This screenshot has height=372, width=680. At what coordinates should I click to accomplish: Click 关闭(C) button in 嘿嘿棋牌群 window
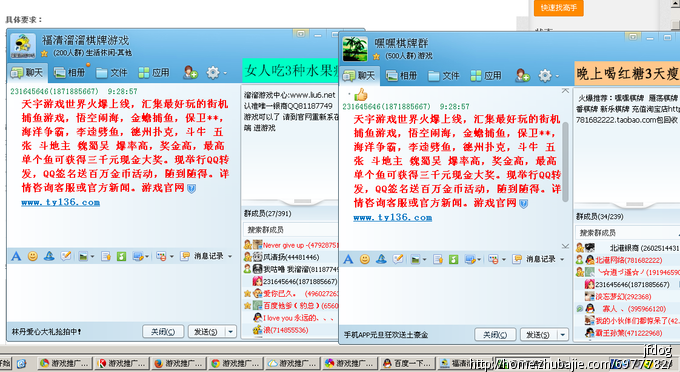495,335
